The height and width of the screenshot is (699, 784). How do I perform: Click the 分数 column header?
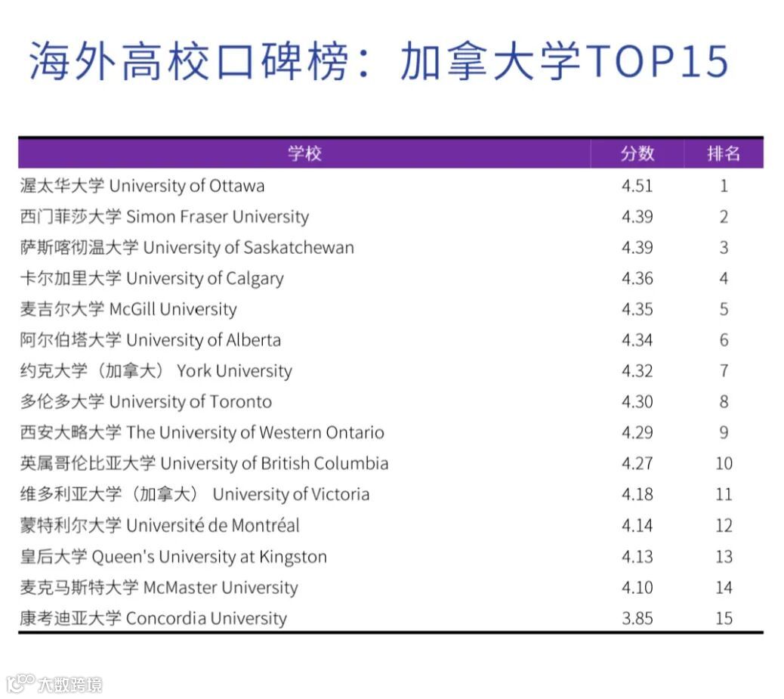pyautogui.click(x=637, y=153)
